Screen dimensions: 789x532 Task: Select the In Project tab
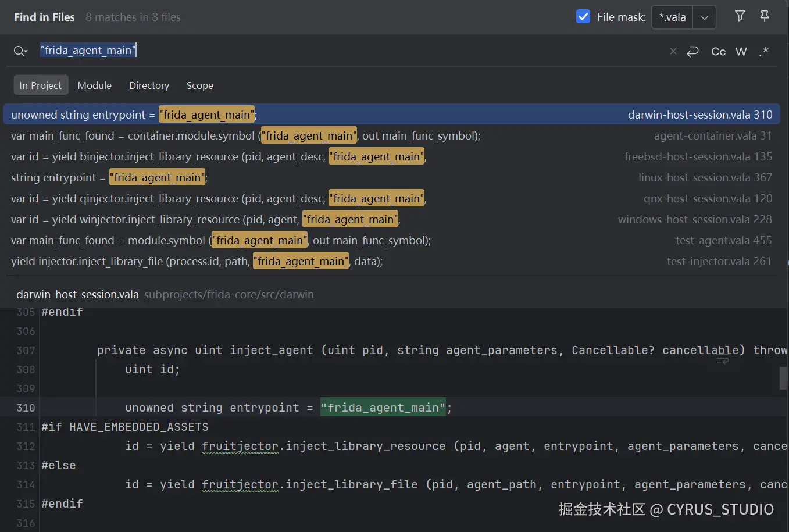(x=40, y=85)
